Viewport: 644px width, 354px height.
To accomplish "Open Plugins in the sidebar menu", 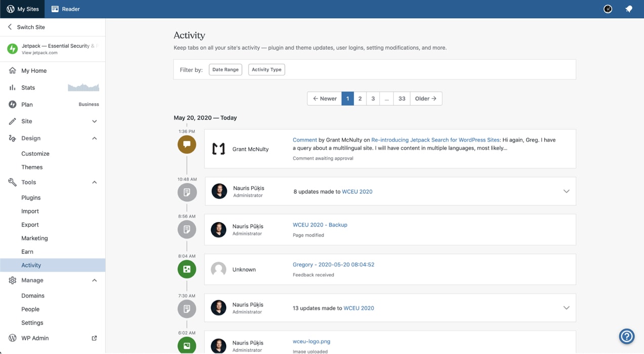I will coord(31,198).
